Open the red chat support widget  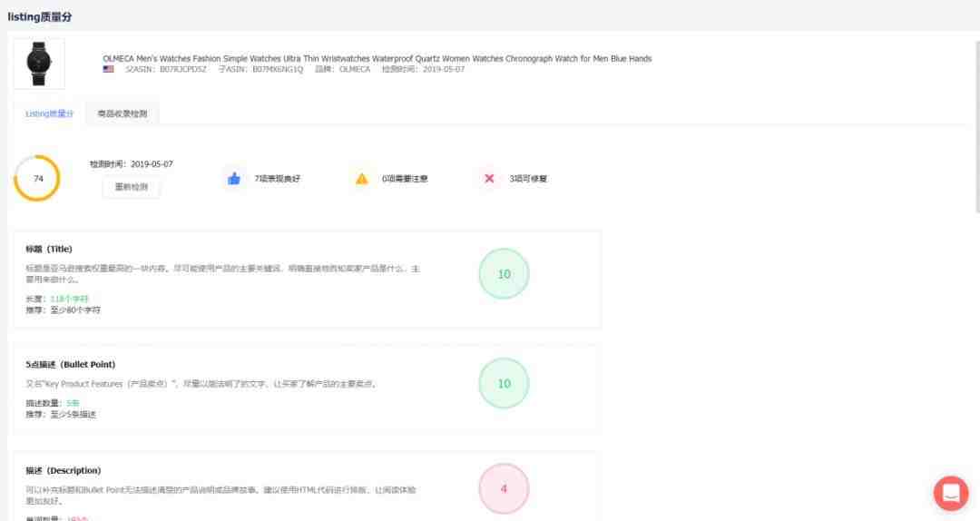[x=951, y=493]
